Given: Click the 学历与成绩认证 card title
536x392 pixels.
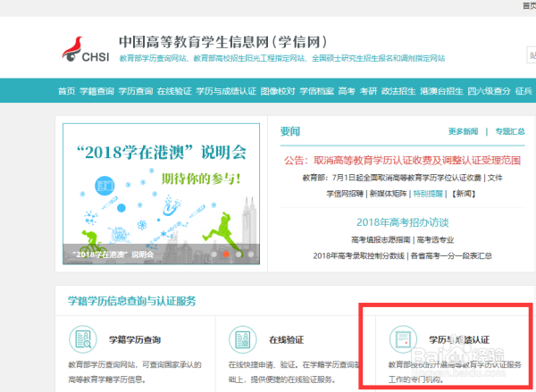Looking at the screenshot, I should point(459,339).
